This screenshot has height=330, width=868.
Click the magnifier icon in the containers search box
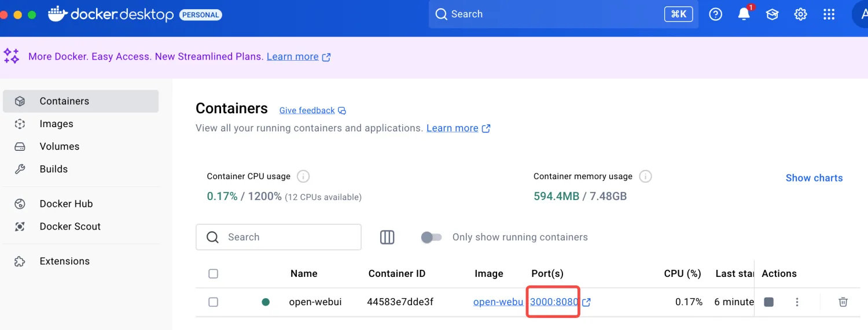pyautogui.click(x=212, y=237)
